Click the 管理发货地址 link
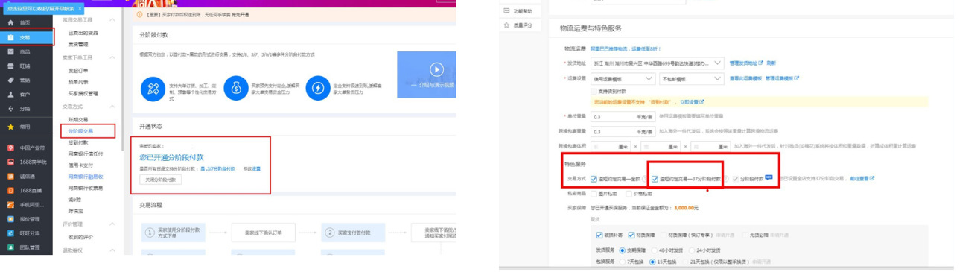980x272 pixels. [746, 63]
